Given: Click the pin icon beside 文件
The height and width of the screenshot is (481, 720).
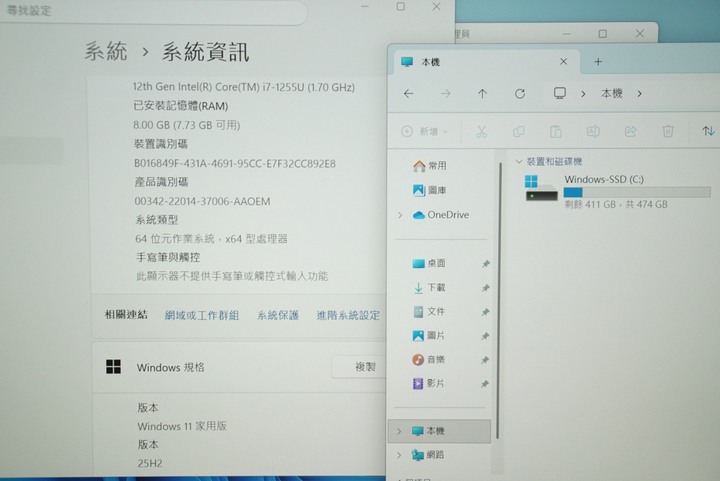Looking at the screenshot, I should pyautogui.click(x=485, y=312).
